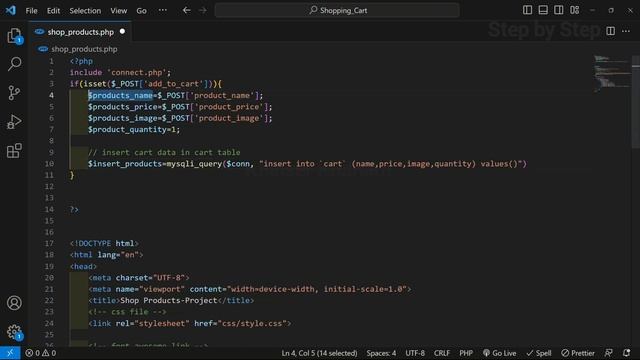
Task: Open Run and Debug view
Action: point(14,122)
